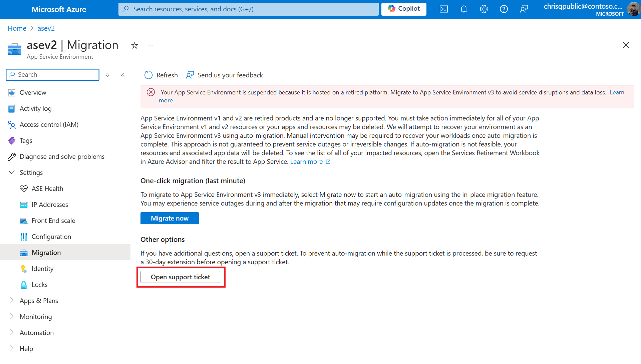Click the Identity icon in settings
This screenshot has width=641, height=364.
tap(23, 269)
